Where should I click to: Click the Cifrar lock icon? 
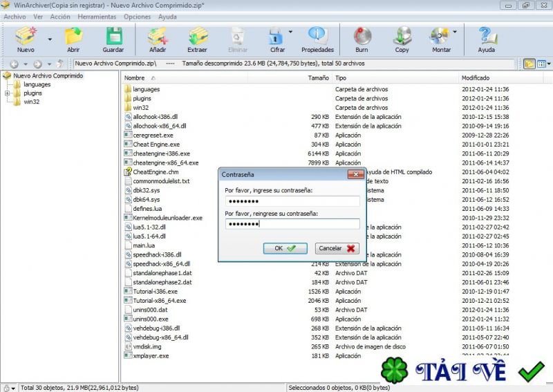click(x=275, y=36)
